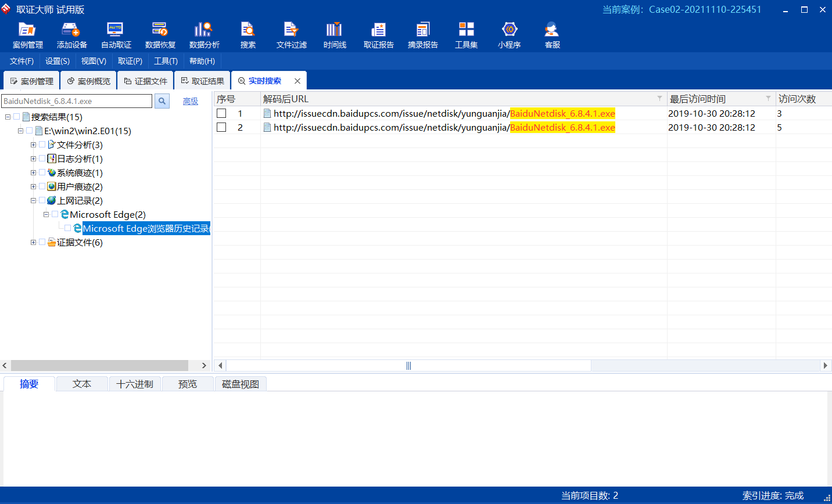This screenshot has width=832, height=504.
Task: Click the magnifier search button beside the search box
Action: tap(162, 101)
